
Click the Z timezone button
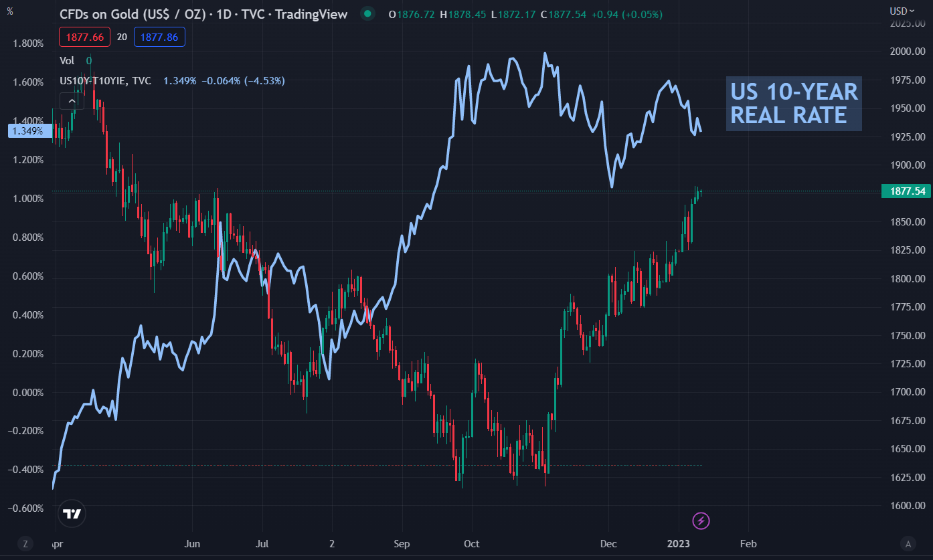pyautogui.click(x=25, y=543)
